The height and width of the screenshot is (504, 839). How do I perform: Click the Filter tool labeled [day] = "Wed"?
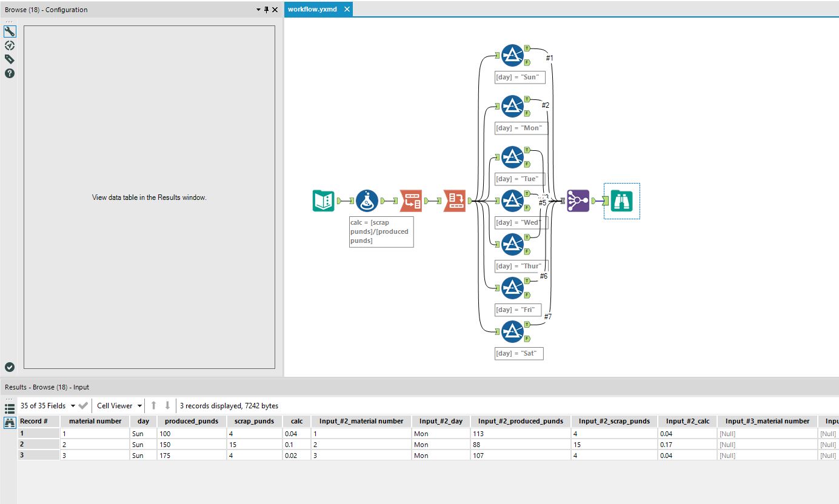point(512,200)
